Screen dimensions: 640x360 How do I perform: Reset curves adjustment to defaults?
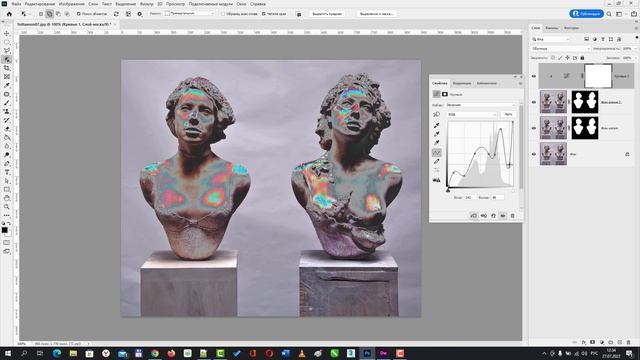493,216
